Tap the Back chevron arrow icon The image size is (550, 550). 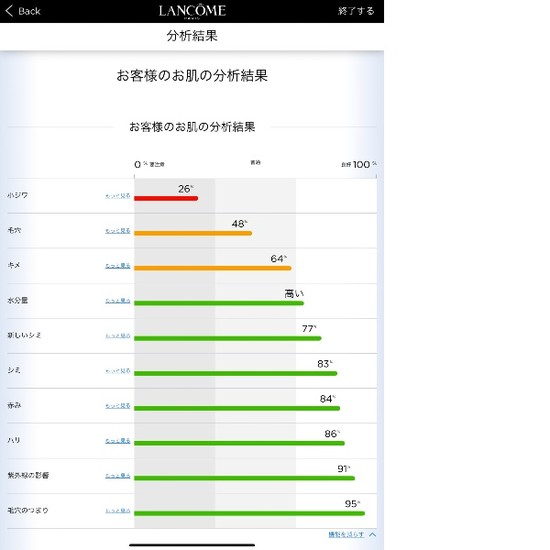tap(9, 11)
